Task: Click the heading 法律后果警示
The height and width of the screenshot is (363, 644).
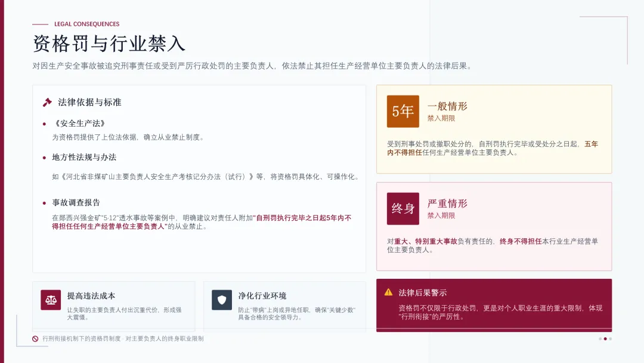Action: [x=423, y=293]
